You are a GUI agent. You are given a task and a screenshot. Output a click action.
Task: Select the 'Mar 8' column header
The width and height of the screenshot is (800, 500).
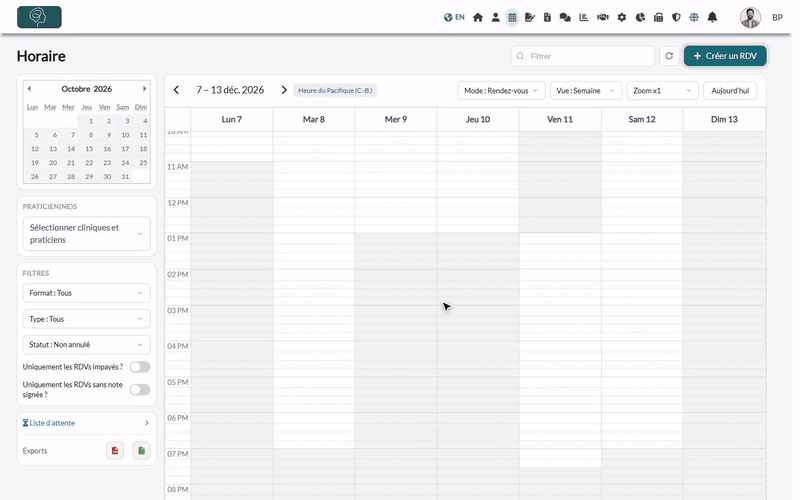click(x=314, y=119)
